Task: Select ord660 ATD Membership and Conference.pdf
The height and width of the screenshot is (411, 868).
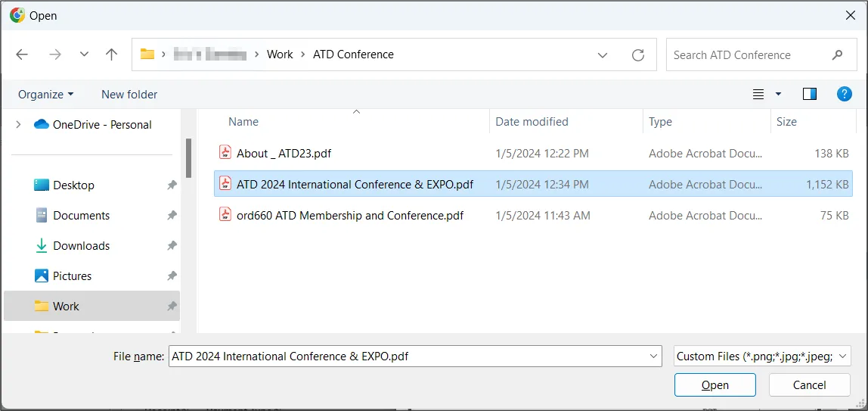Action: (x=350, y=216)
